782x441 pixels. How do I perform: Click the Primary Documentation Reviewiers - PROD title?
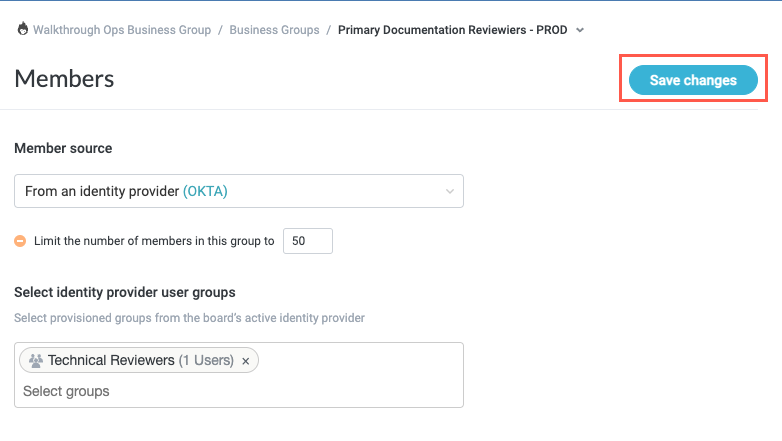[x=452, y=30]
